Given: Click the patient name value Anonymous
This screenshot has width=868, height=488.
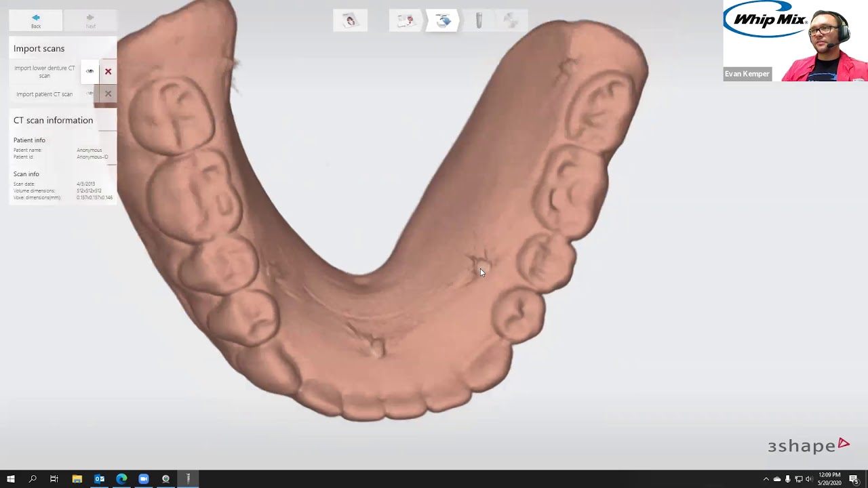Looking at the screenshot, I should (x=89, y=150).
